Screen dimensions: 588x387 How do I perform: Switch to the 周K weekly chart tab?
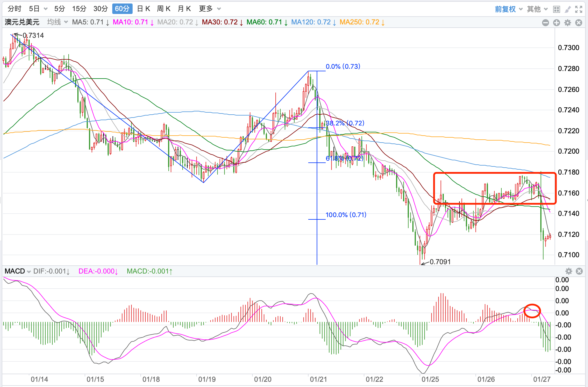(x=163, y=9)
